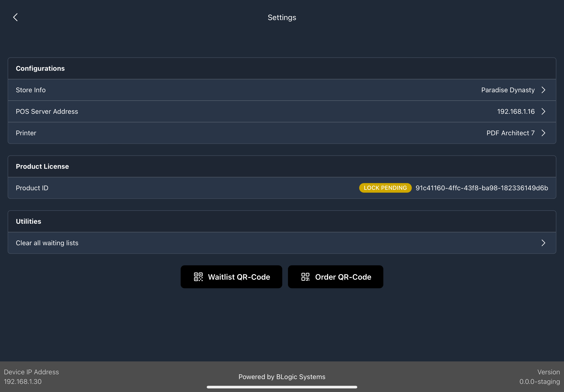Viewport: 564px width, 392px height.
Task: Click the LOCK PENDING badge
Action: point(385,188)
